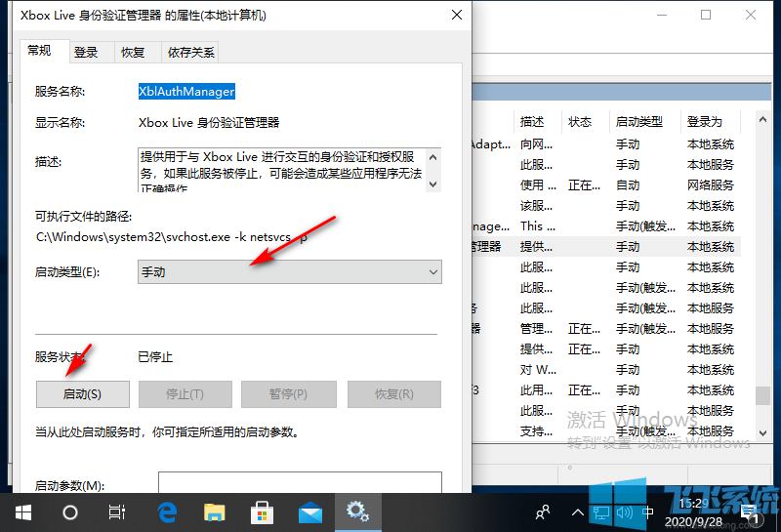Sort services by 启动类型 column header
This screenshot has width=781, height=532.
coord(645,122)
